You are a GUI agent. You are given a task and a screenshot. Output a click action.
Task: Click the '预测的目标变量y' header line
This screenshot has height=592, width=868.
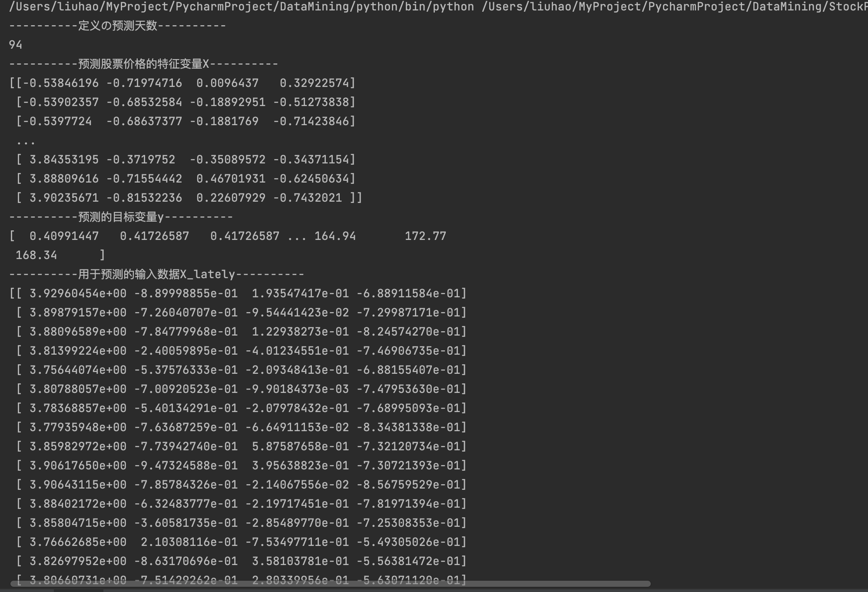[121, 217]
